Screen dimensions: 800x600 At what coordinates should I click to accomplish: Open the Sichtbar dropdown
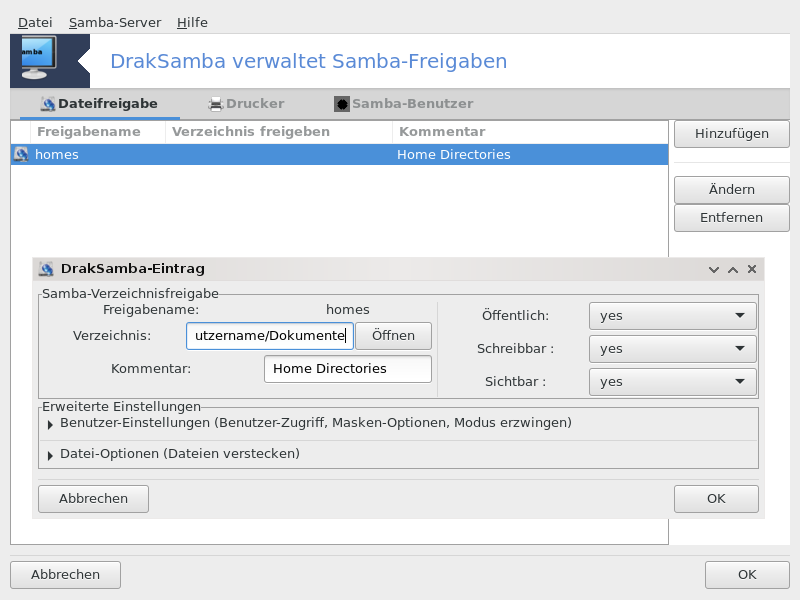point(672,382)
